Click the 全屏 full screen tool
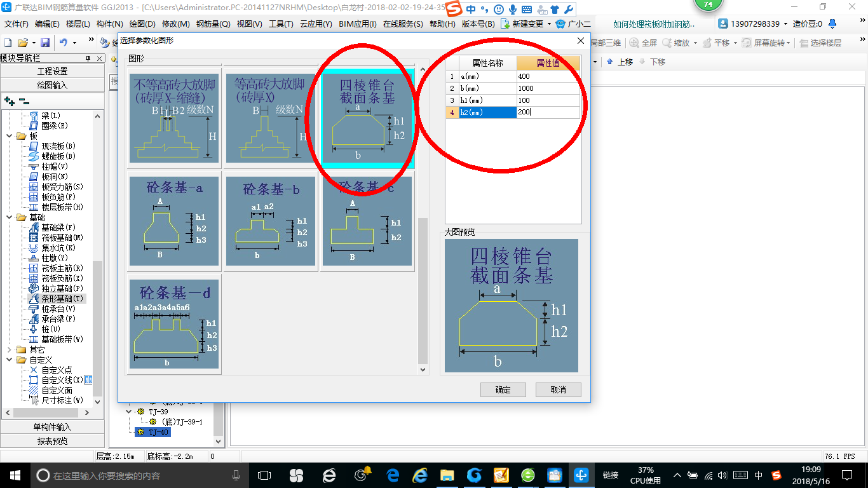 click(644, 43)
